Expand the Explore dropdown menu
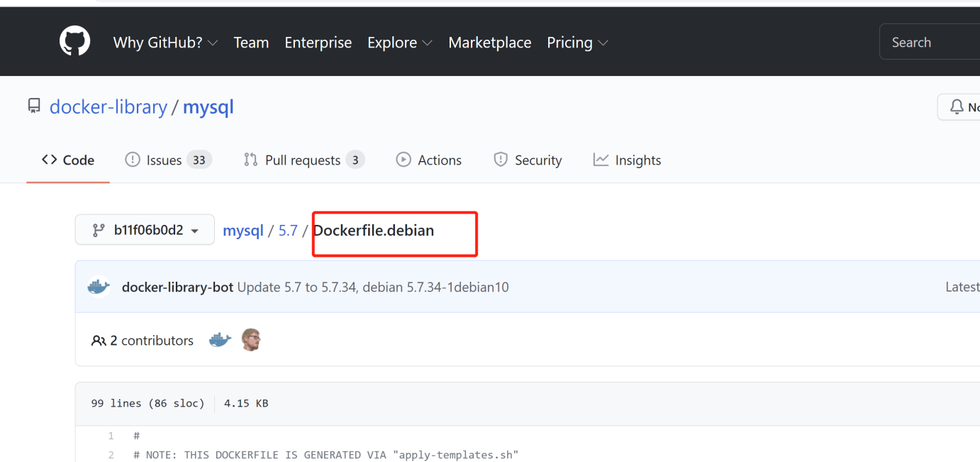 (400, 43)
